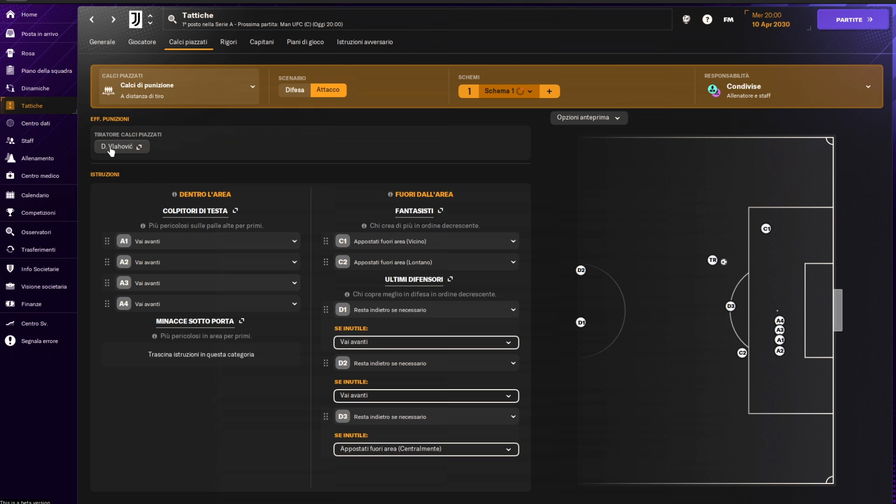Select the Attacco scenario toggle

328,90
